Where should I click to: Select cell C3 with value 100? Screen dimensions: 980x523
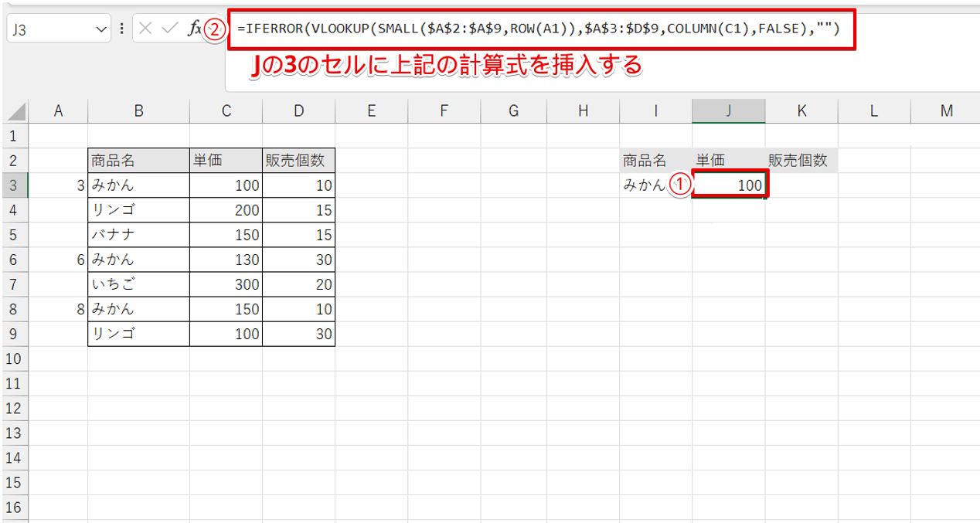tap(226, 185)
